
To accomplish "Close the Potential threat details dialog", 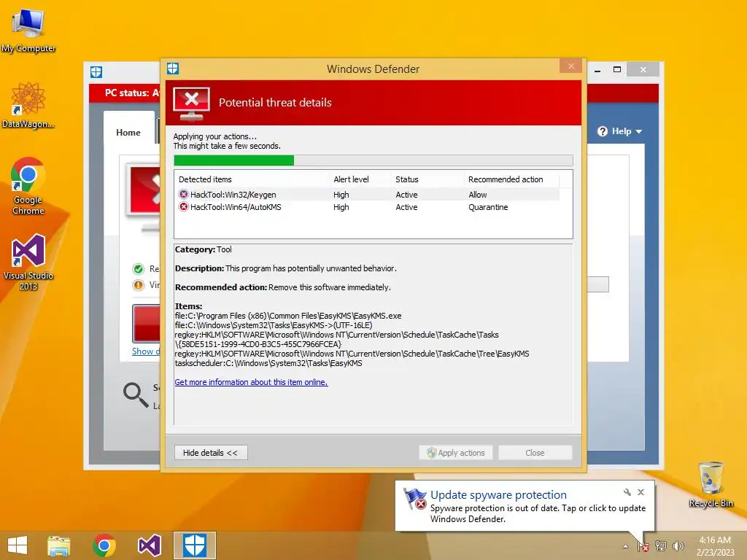I will pos(570,66).
